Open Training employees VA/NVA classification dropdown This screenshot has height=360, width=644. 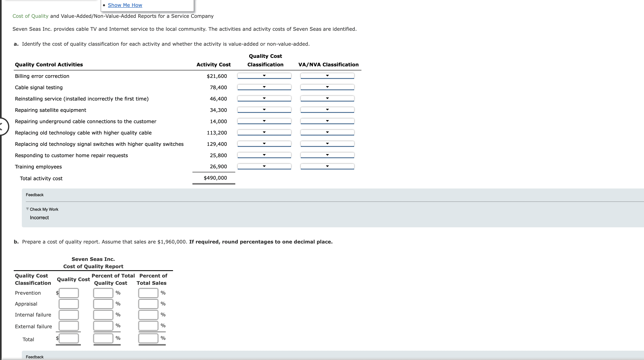[x=327, y=166]
